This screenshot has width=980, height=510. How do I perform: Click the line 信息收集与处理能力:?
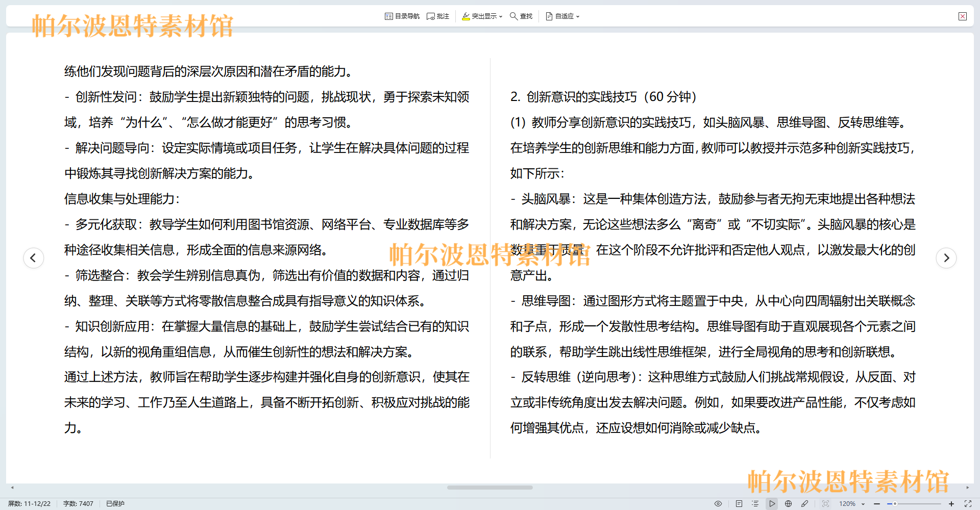(122, 199)
